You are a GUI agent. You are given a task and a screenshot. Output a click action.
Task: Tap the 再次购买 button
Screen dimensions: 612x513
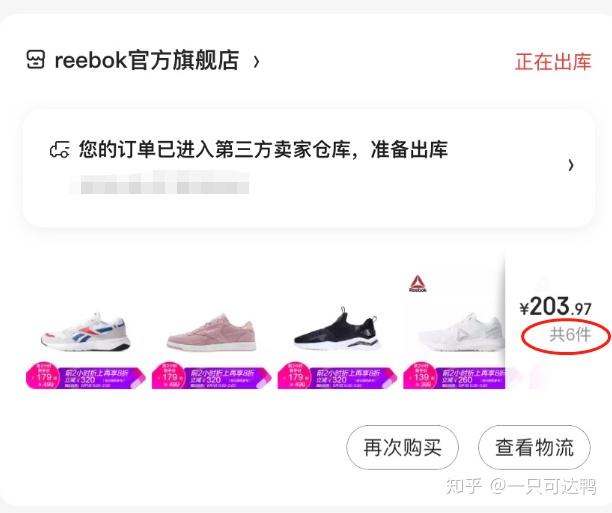(402, 447)
